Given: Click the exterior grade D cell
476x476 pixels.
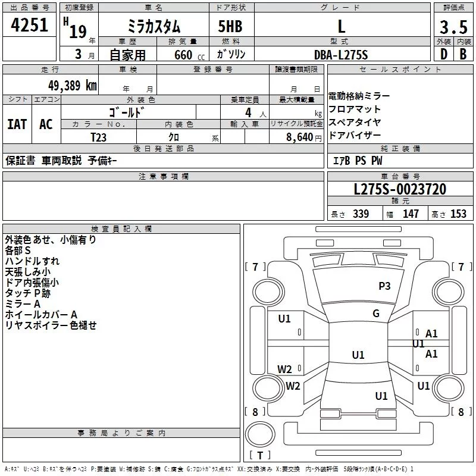Looking at the screenshot, I should pos(444,54).
